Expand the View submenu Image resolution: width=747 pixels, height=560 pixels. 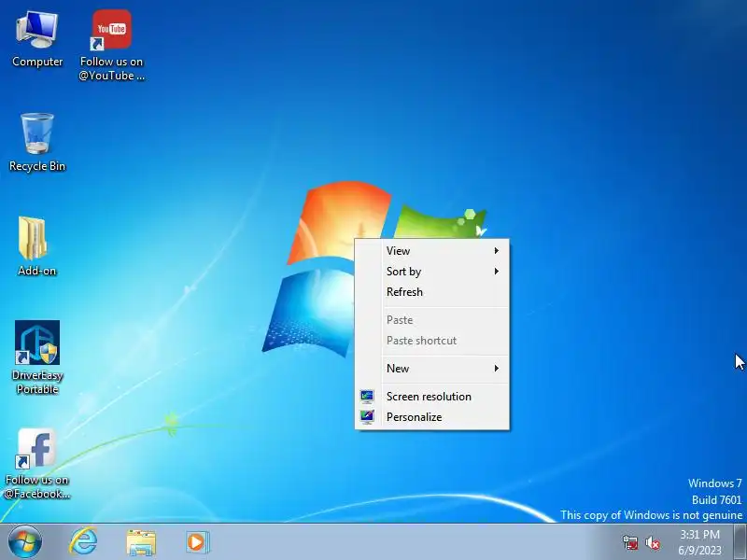pos(432,250)
